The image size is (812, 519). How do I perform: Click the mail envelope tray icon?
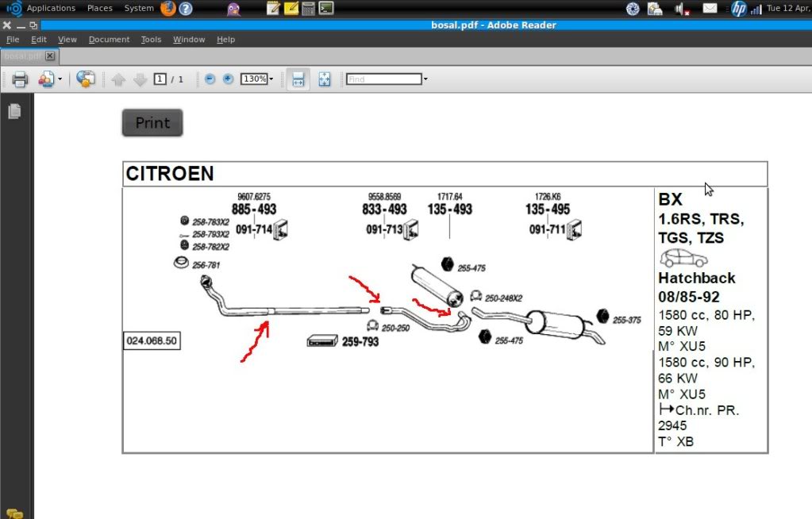(710, 8)
